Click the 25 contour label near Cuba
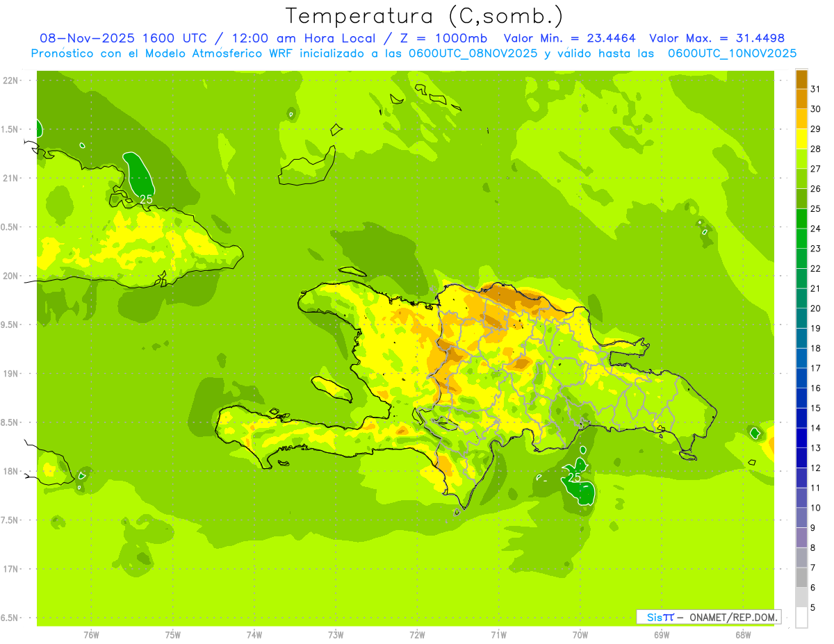 pos(146,199)
